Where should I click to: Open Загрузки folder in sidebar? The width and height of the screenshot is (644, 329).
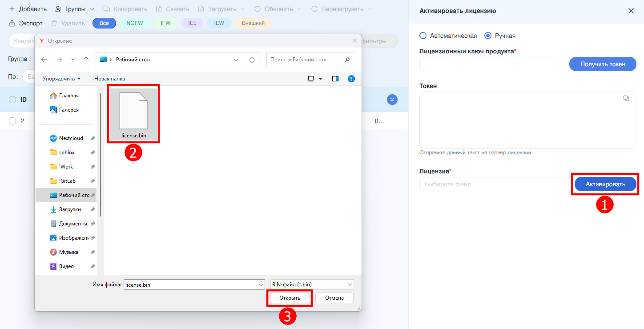coord(69,209)
